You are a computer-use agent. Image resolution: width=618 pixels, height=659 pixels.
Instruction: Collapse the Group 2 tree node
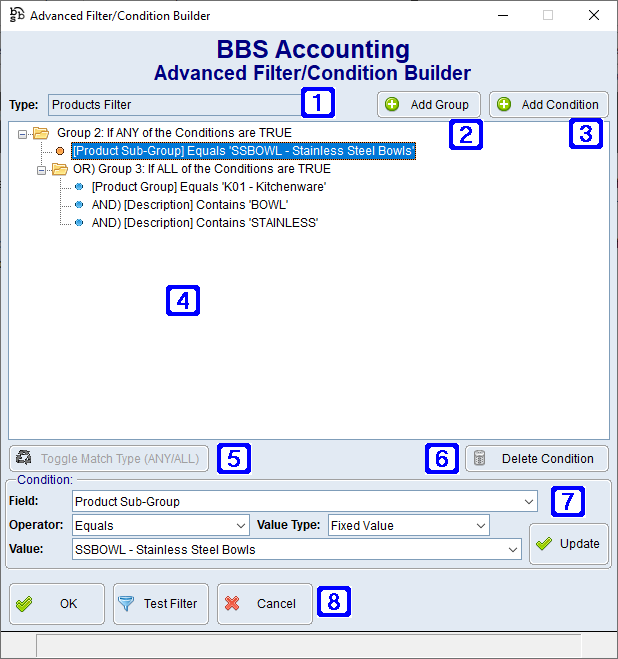click(x=23, y=133)
